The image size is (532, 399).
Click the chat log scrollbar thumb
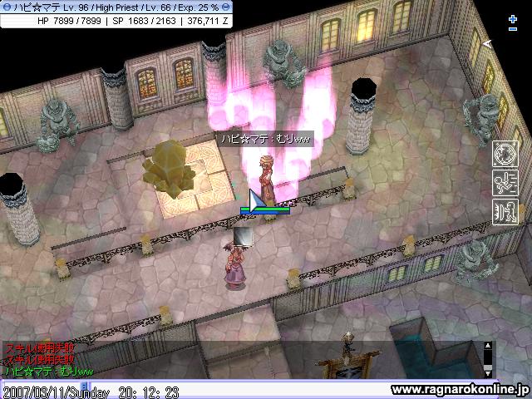(x=488, y=368)
